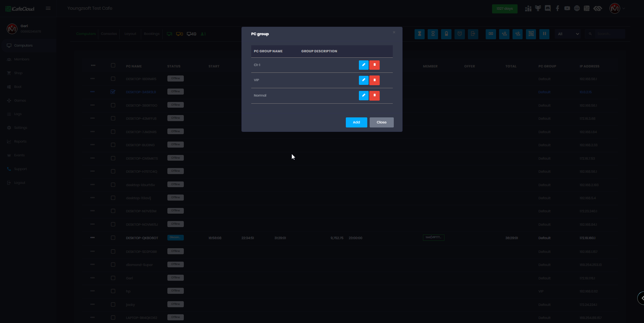
Task: Open row options for DESKTOP-QK8O8OT
Action: [x=93, y=238]
